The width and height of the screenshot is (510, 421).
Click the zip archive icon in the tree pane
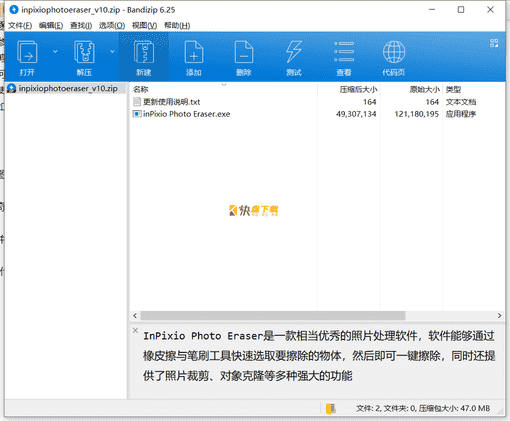(12, 88)
